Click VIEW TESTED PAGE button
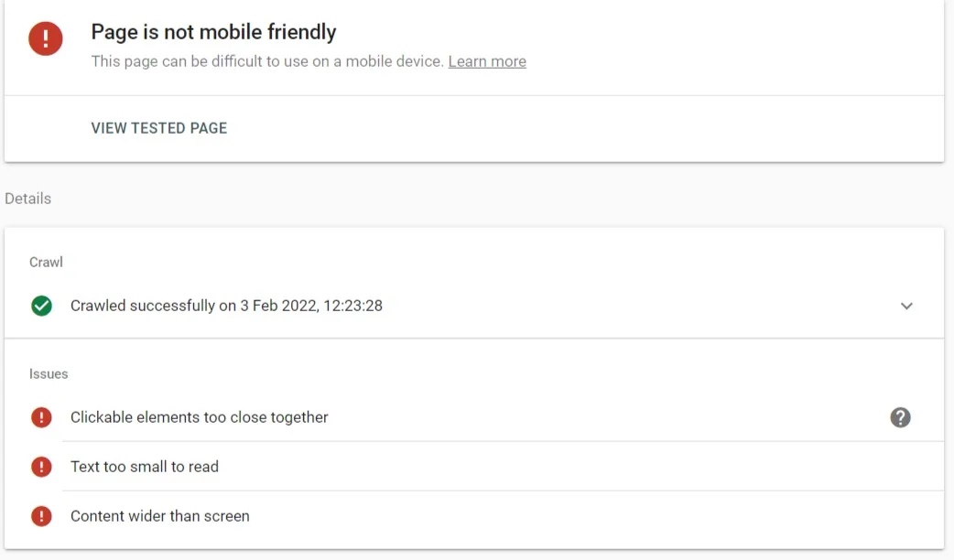The image size is (954, 560). pyautogui.click(x=158, y=128)
